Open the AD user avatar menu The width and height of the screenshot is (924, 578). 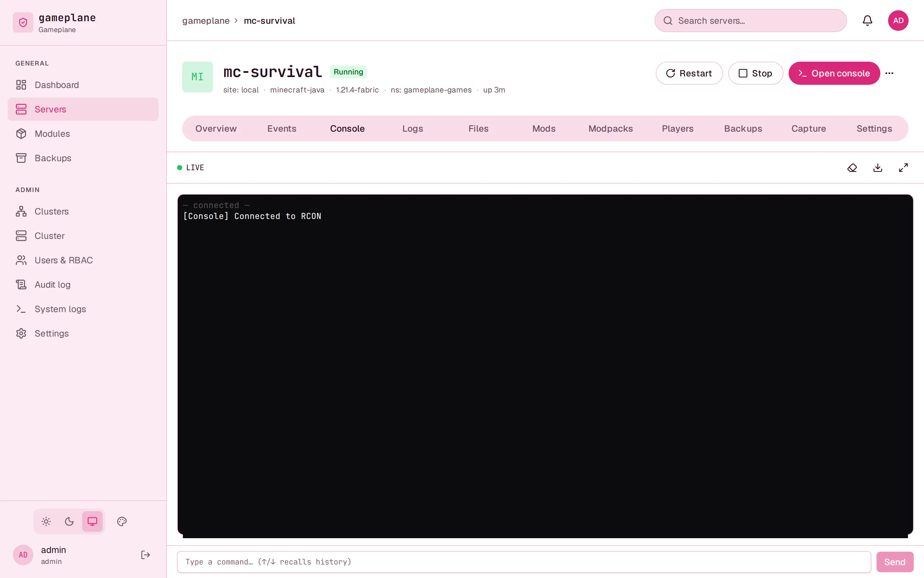(x=898, y=21)
